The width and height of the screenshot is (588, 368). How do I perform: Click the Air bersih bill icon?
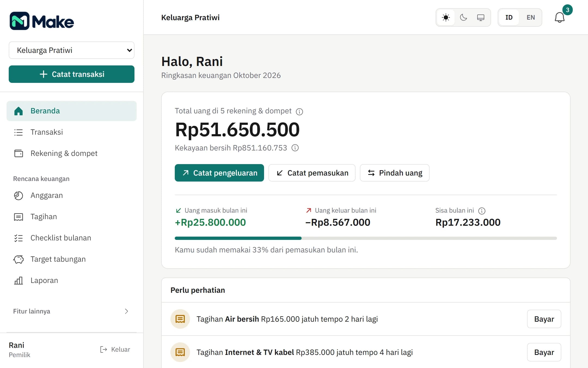pos(180,319)
